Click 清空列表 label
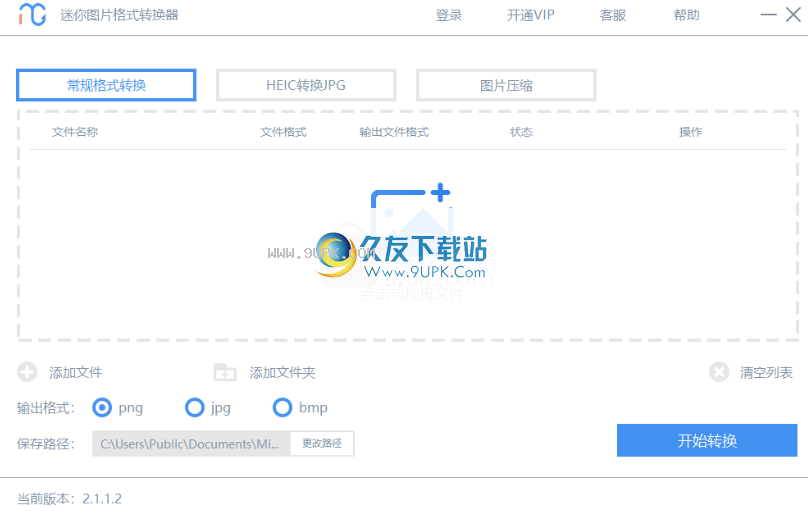This screenshot has height=511, width=808. tap(766, 372)
